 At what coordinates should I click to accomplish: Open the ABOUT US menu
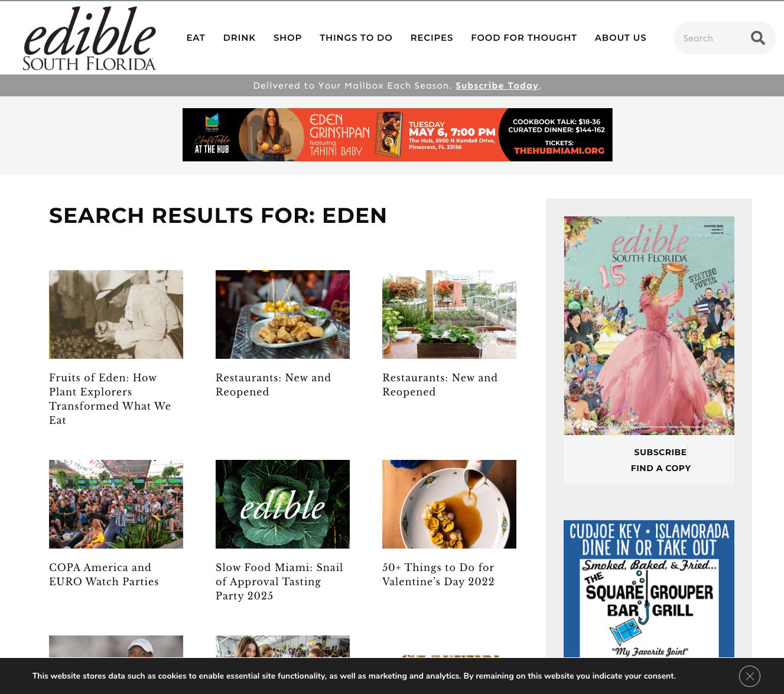click(x=620, y=38)
